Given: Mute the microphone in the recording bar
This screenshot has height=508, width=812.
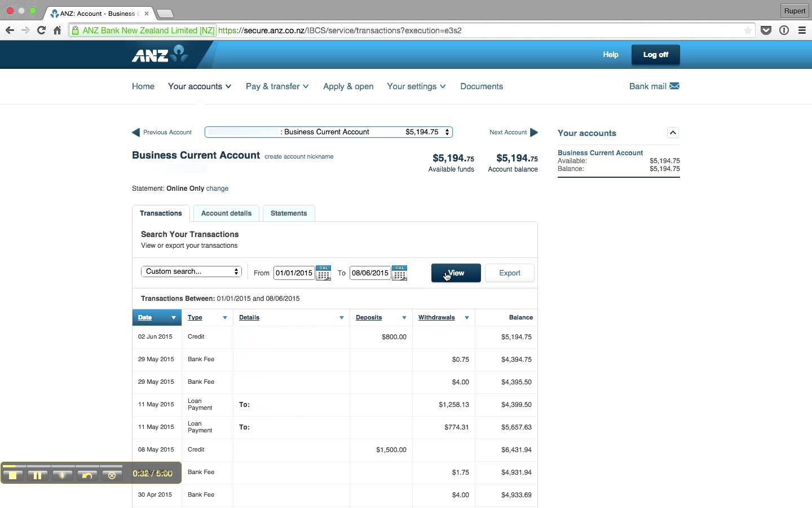Looking at the screenshot, I should click(63, 474).
